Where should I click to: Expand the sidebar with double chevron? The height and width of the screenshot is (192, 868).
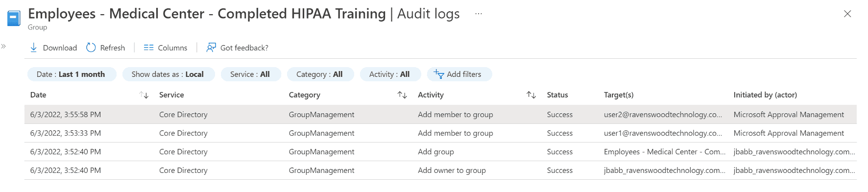pos(3,47)
